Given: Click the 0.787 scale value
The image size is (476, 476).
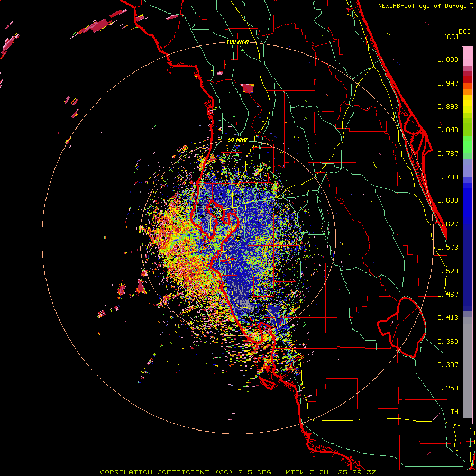Looking at the screenshot, I should coord(448,153).
